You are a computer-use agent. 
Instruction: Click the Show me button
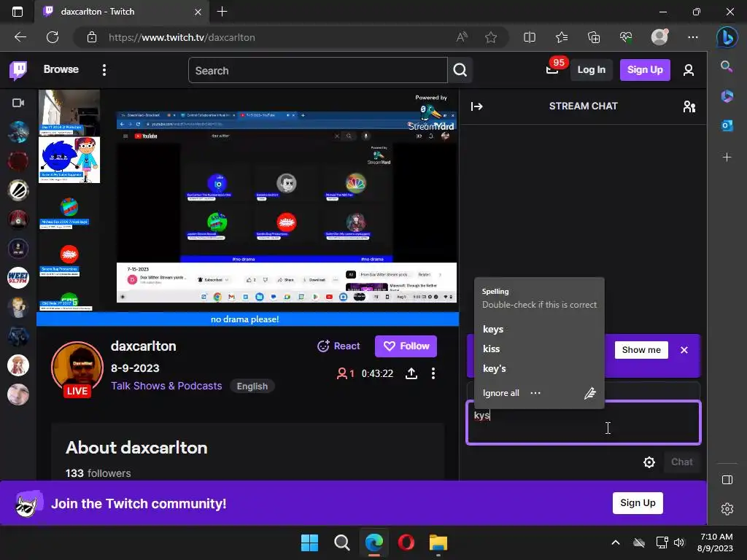(641, 350)
